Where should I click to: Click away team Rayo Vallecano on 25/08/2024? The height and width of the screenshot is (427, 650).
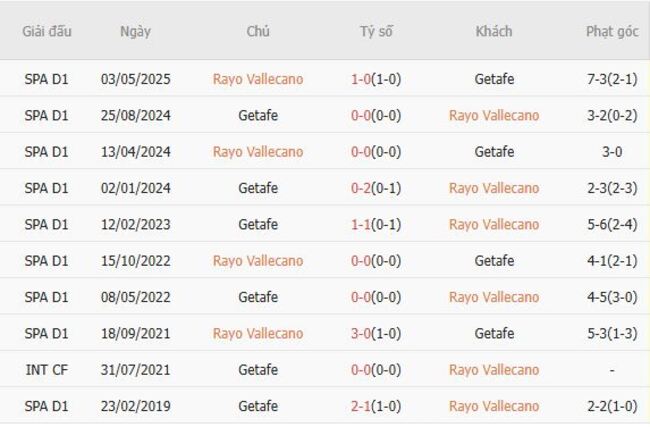tap(494, 115)
